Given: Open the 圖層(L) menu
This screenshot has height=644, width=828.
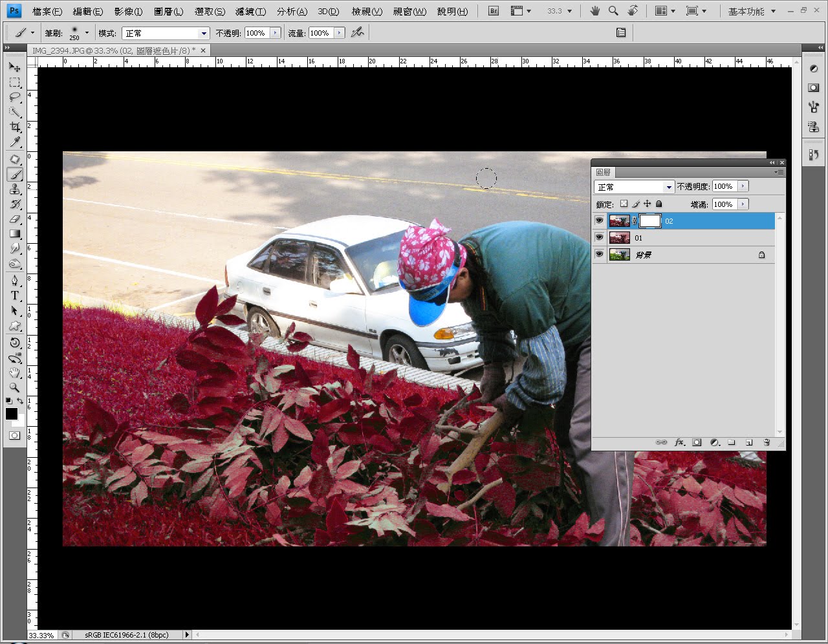Looking at the screenshot, I should pyautogui.click(x=168, y=12).
